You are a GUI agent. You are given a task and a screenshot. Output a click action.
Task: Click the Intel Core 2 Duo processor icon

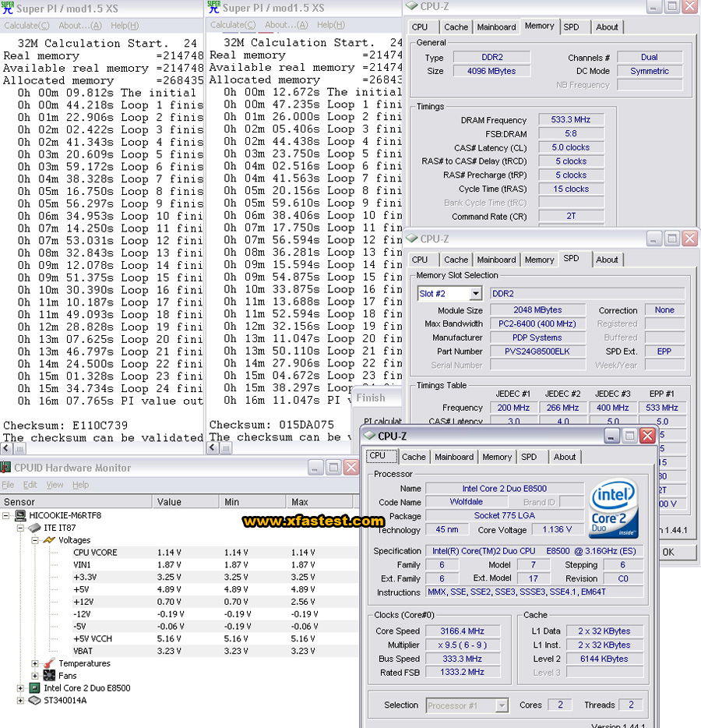(x=35, y=688)
